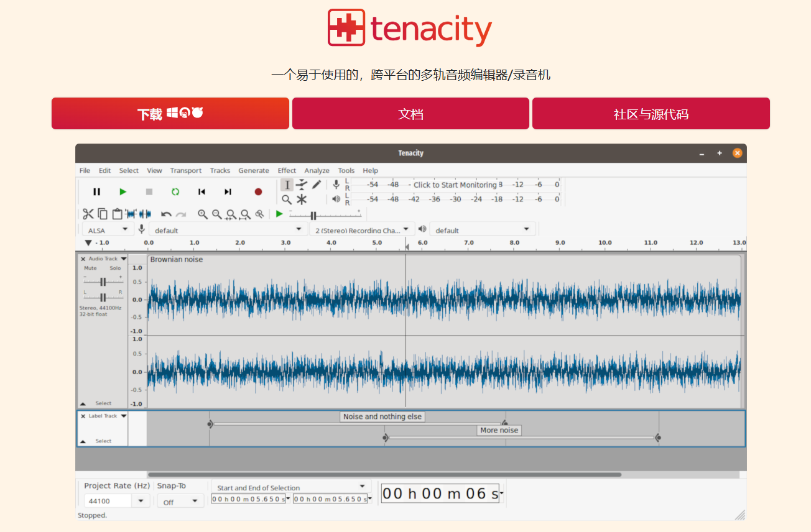
Task: Click the Audio Track gain slider
Action: pos(103,282)
